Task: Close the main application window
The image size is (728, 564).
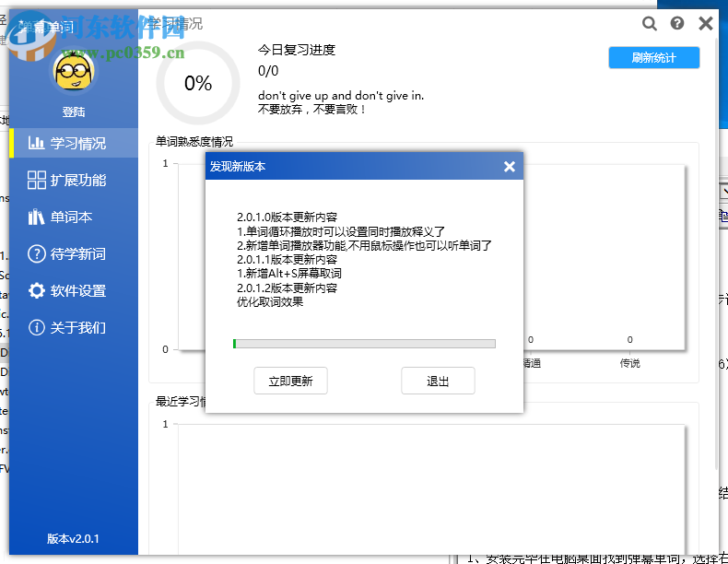Action: pyautogui.click(x=706, y=23)
